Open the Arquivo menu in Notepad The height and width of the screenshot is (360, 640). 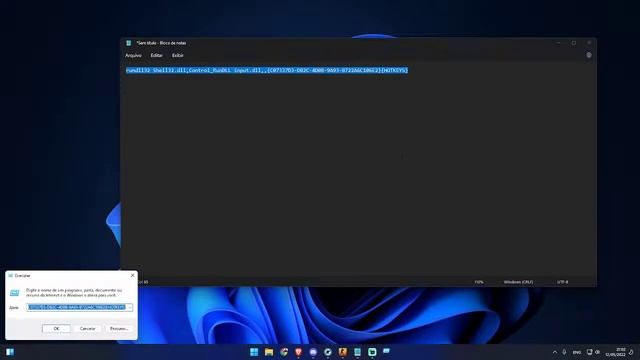click(133, 55)
